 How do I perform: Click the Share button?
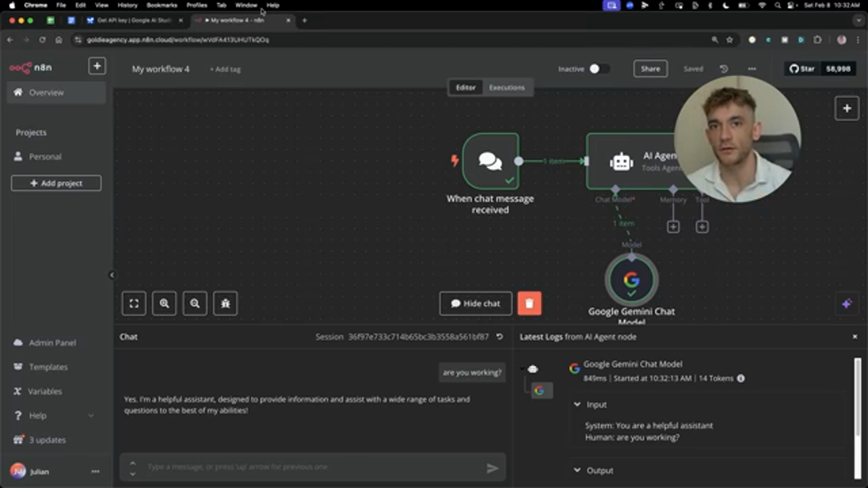point(650,68)
